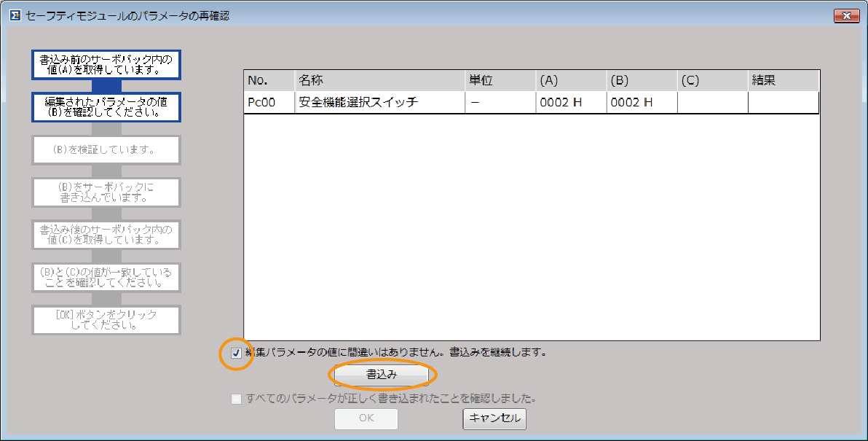Click the 名称 column header
Image resolution: width=868 pixels, height=441 pixels.
pos(379,80)
